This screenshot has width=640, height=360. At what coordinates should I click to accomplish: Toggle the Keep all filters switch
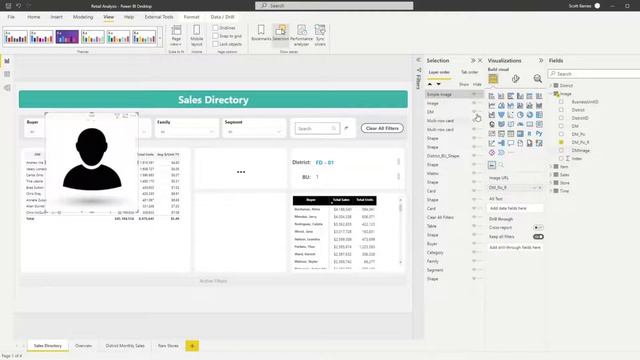pos(538,237)
